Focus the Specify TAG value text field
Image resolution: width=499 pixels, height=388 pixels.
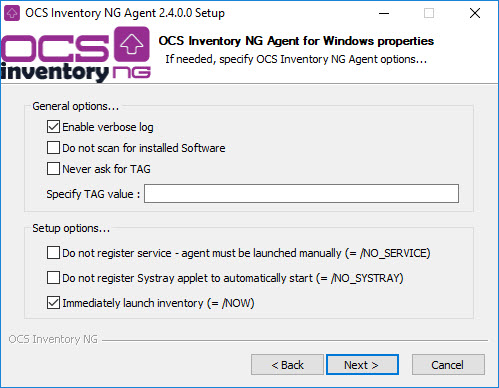301,193
